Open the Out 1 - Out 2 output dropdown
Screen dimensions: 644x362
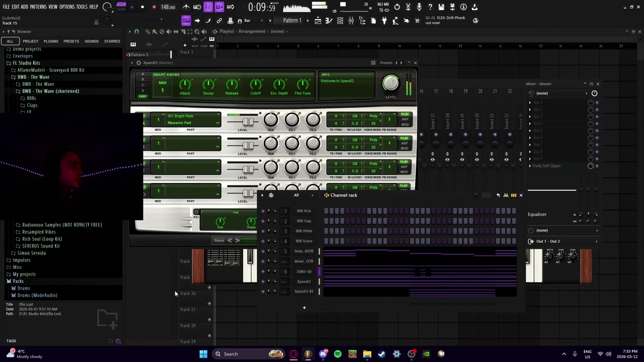563,241
